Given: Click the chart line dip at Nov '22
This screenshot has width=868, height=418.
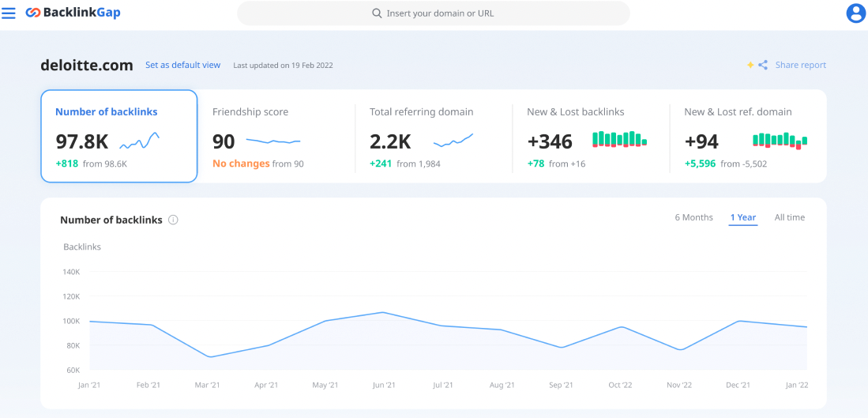Looking at the screenshot, I should pos(680,349).
